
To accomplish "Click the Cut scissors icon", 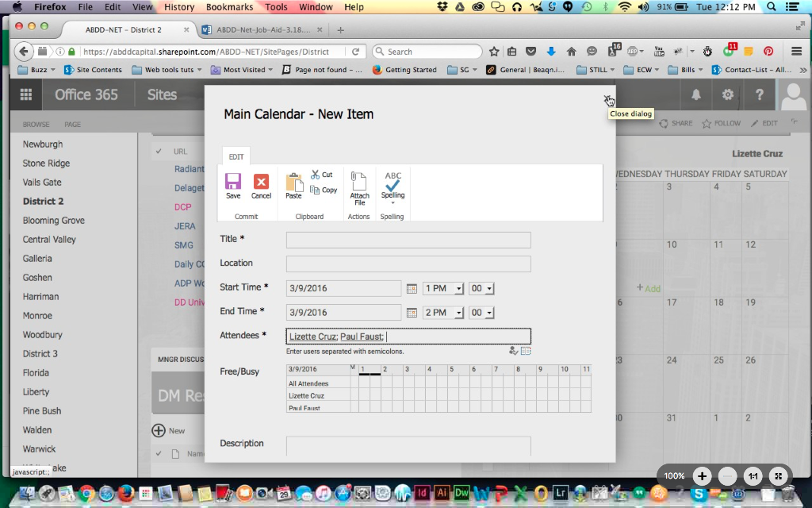I will coord(316,175).
